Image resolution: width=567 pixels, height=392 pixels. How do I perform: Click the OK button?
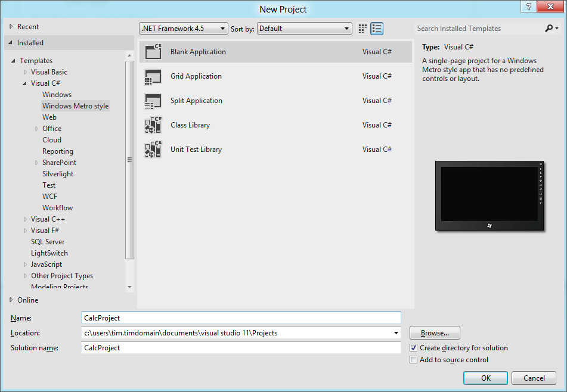pos(486,378)
